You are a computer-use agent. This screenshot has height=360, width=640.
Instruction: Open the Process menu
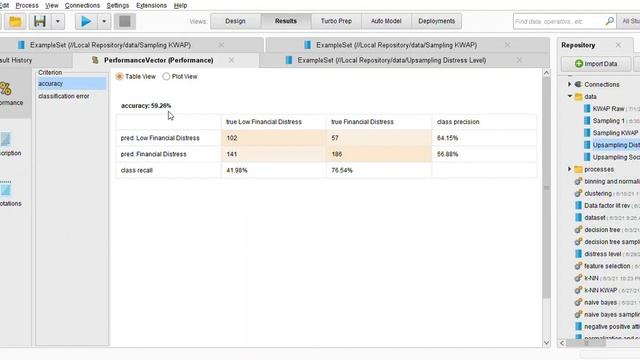pyautogui.click(x=27, y=6)
